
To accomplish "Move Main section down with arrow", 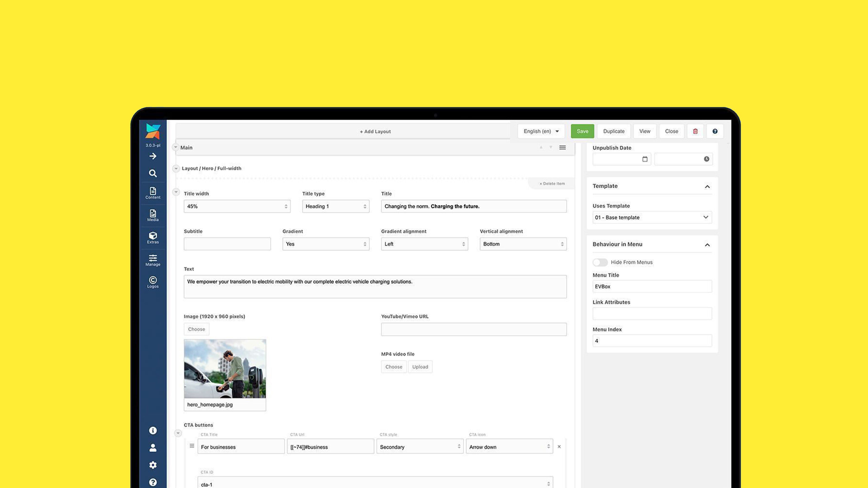I will click(x=551, y=147).
